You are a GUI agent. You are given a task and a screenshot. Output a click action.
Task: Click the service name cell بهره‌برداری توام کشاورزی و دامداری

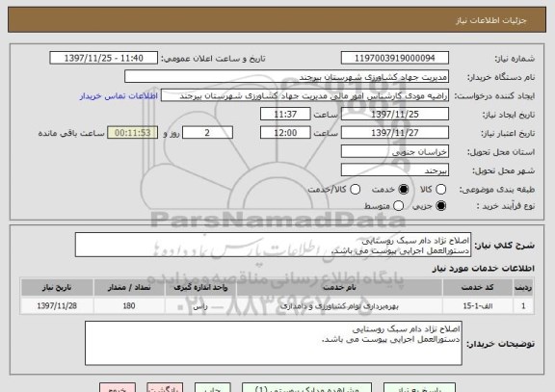pos(339,305)
